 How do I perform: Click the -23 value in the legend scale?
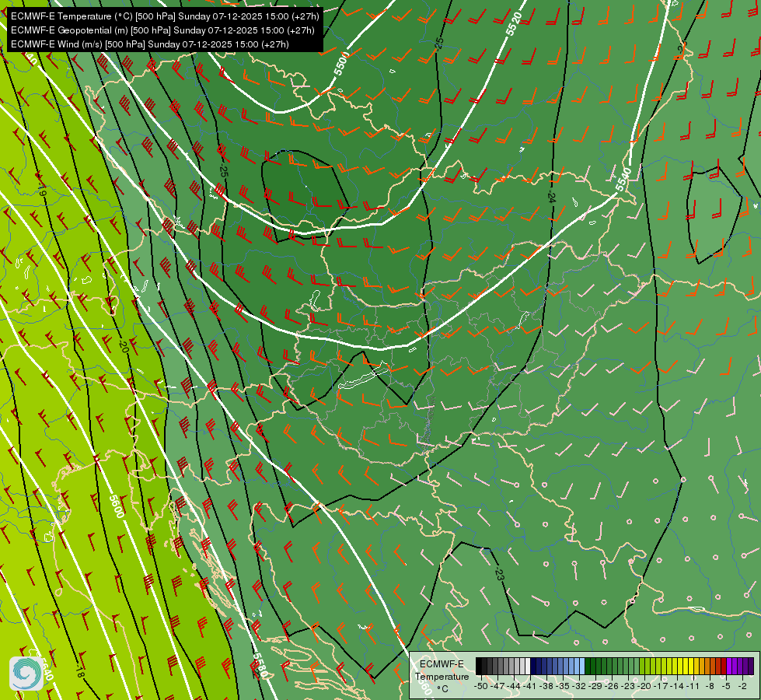coord(628,686)
